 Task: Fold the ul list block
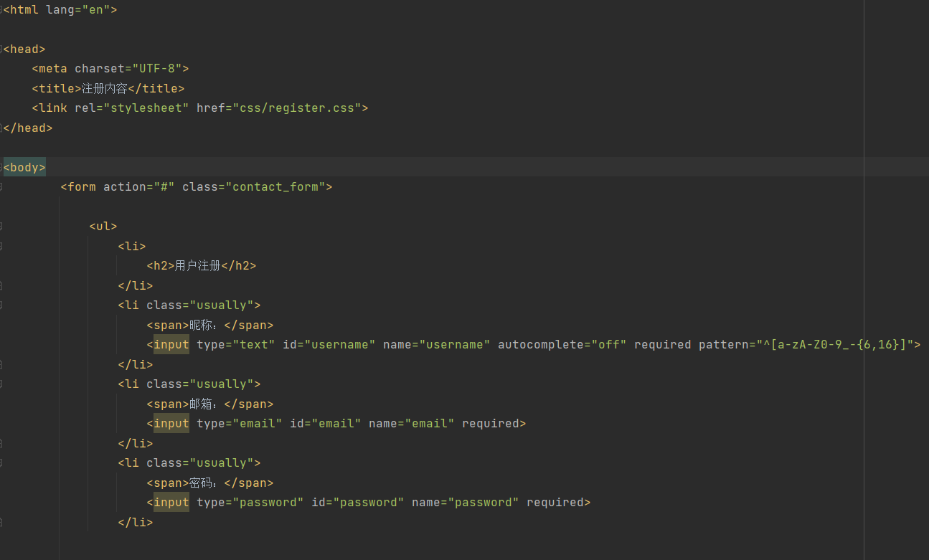(1, 227)
